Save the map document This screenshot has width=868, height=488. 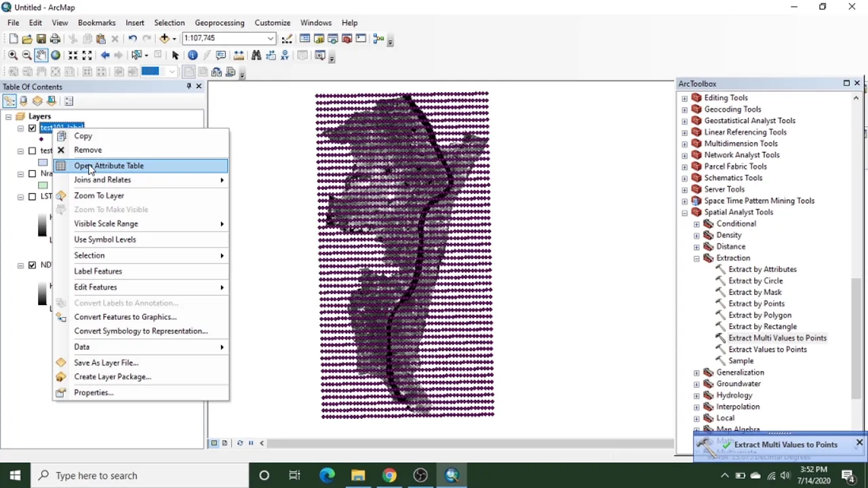coord(41,39)
